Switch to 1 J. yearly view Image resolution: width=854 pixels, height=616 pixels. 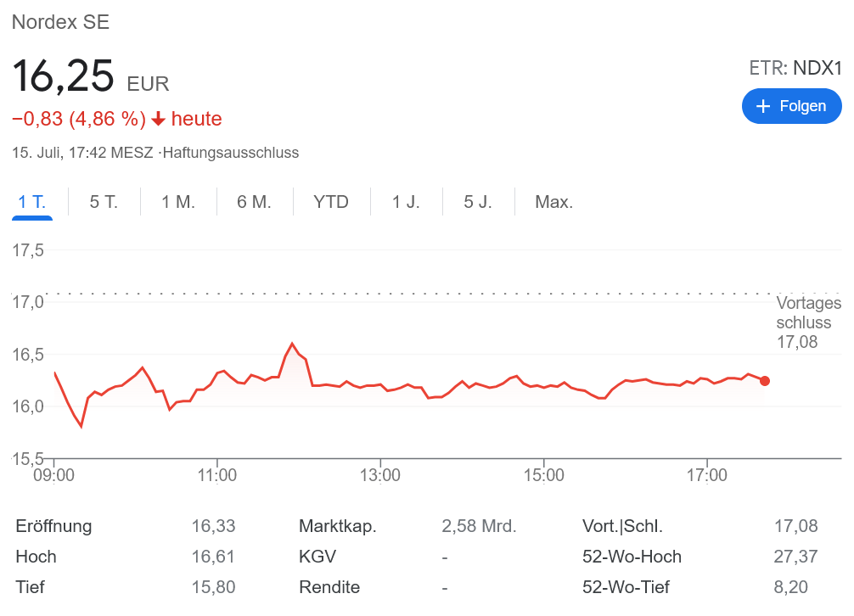pyautogui.click(x=406, y=203)
